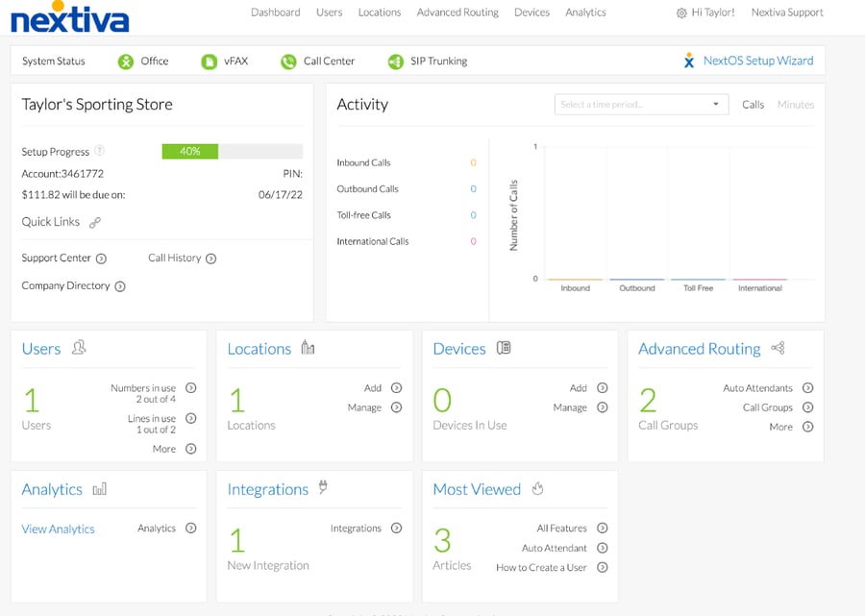Click the Locations card buildings icon

coord(308,348)
